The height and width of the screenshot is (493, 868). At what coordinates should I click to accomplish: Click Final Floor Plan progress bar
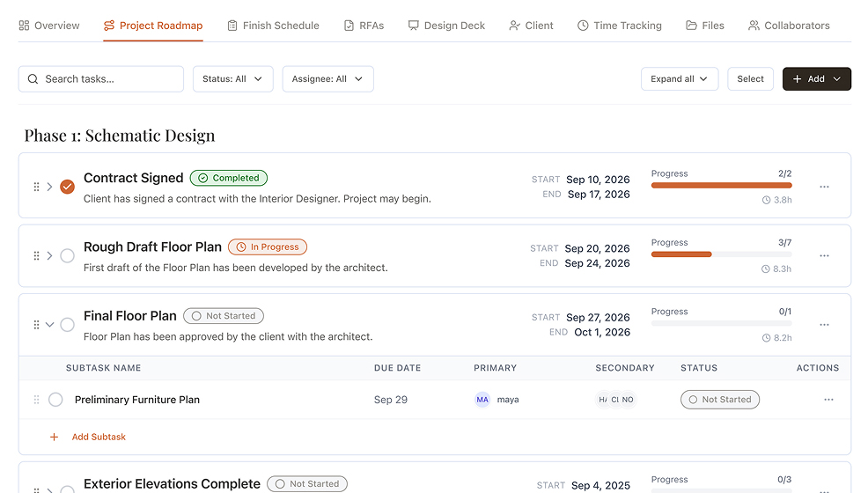pyautogui.click(x=721, y=323)
